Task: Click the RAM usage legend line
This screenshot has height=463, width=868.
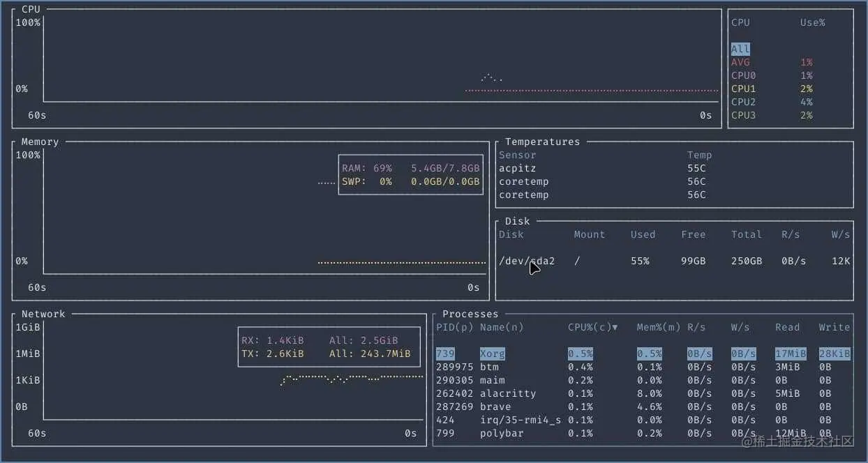Action: click(x=410, y=168)
